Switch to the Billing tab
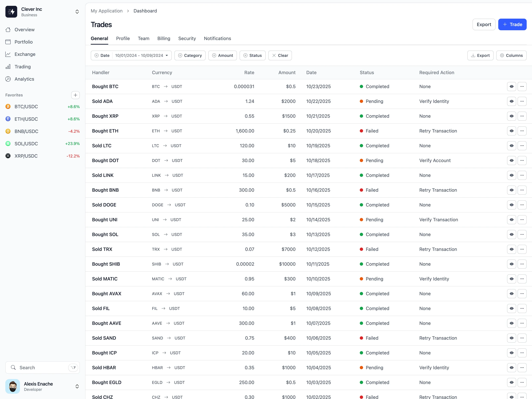This screenshot has width=532, height=399. (164, 38)
